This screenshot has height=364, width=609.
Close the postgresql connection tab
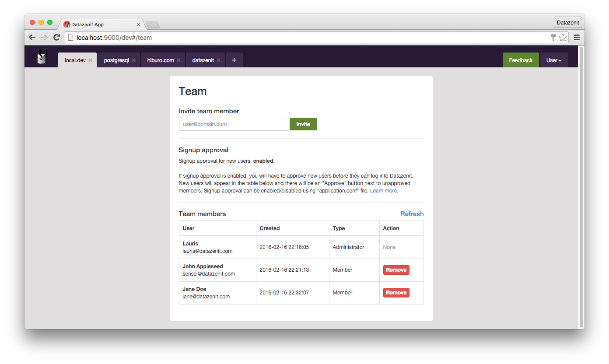tap(133, 60)
